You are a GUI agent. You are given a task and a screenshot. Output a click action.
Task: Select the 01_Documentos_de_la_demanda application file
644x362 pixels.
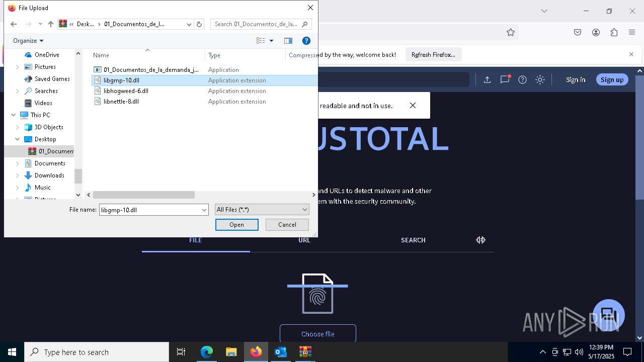151,70
